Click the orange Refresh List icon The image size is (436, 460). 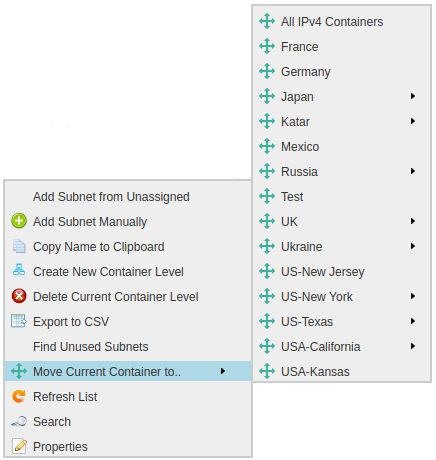19,396
